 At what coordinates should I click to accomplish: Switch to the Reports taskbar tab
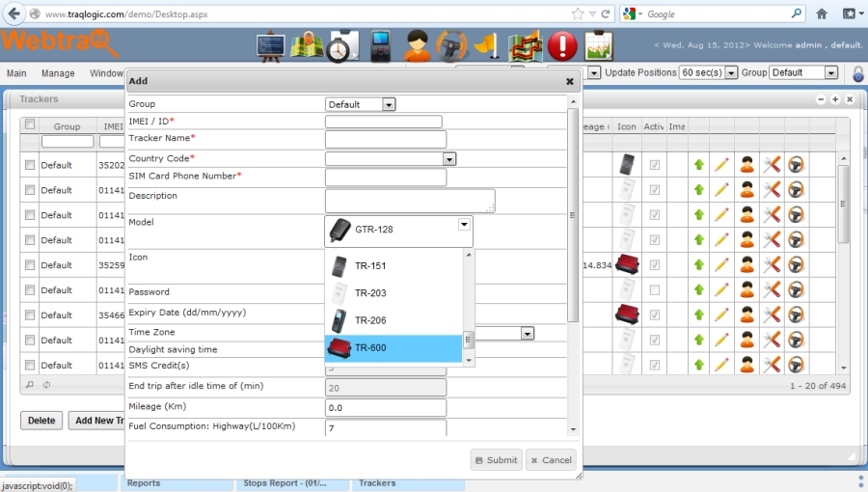click(177, 483)
